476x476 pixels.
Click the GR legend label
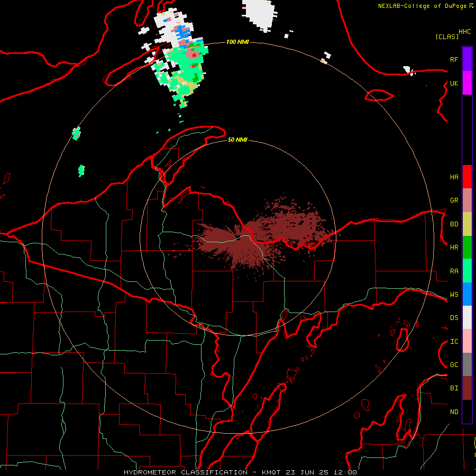454,200
